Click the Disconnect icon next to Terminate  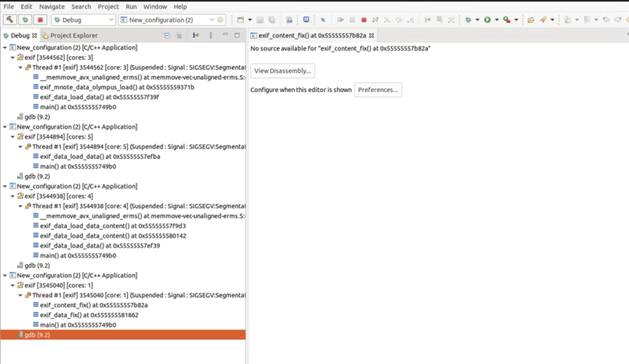[375, 20]
